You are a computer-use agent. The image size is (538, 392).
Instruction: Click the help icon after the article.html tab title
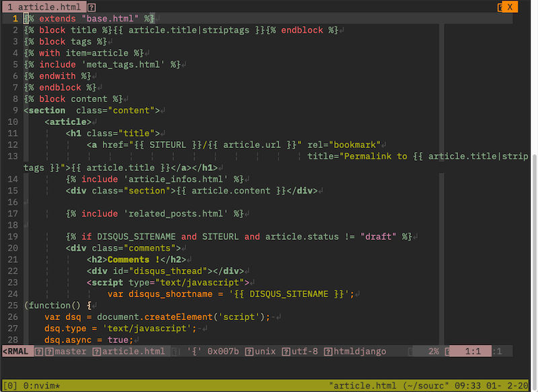pyautogui.click(x=93, y=6)
